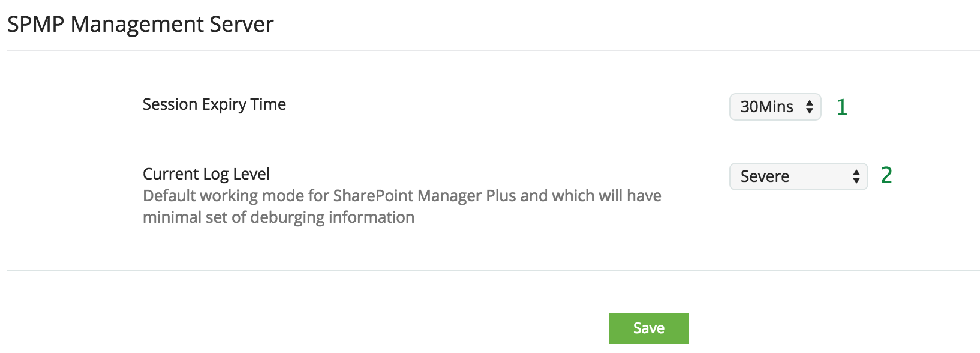The width and height of the screenshot is (980, 353).
Task: Click the arrows on the 30Mins selector
Action: point(810,107)
